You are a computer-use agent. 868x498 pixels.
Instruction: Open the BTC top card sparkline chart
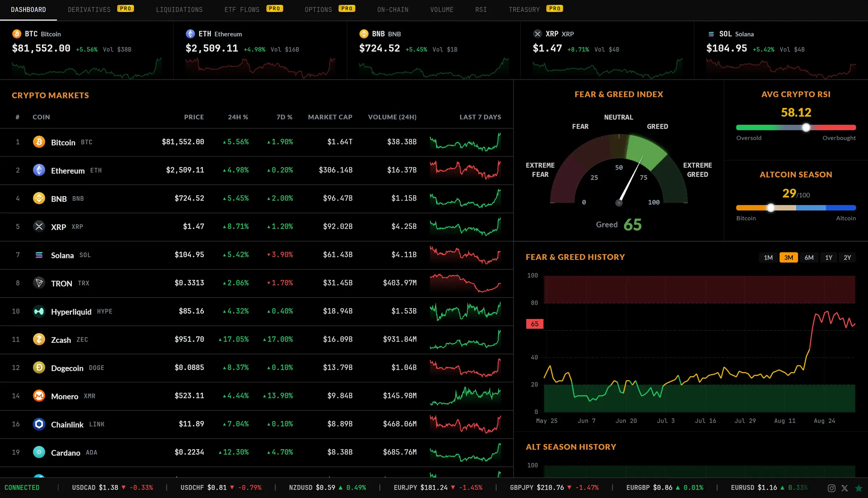87,68
